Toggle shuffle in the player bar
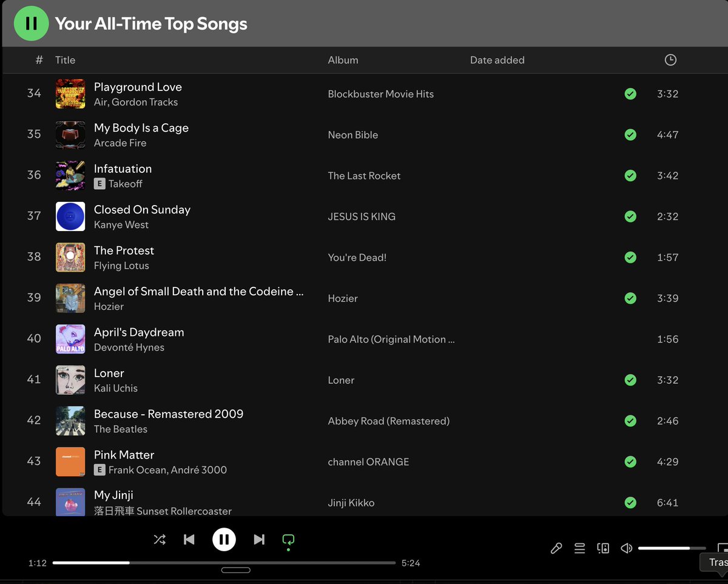 coord(160,539)
